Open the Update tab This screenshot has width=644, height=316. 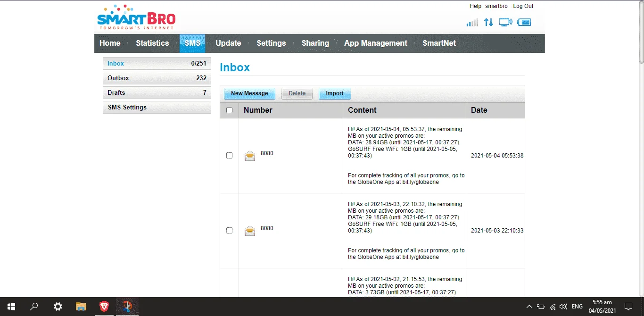pos(228,43)
